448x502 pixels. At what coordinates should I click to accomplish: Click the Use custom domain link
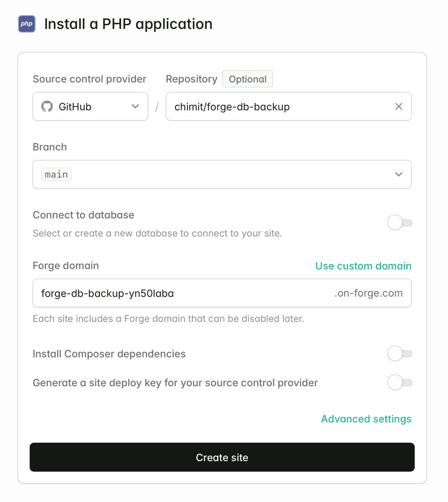coord(363,266)
